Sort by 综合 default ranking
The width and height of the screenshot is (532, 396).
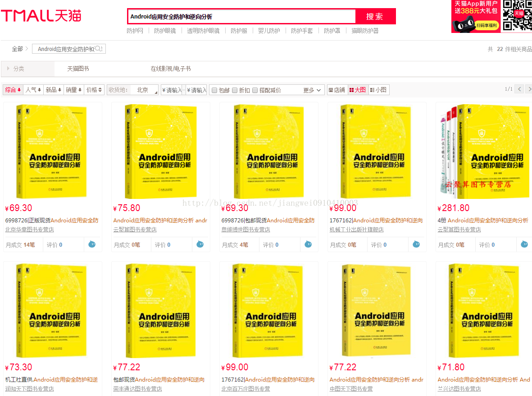(13, 90)
